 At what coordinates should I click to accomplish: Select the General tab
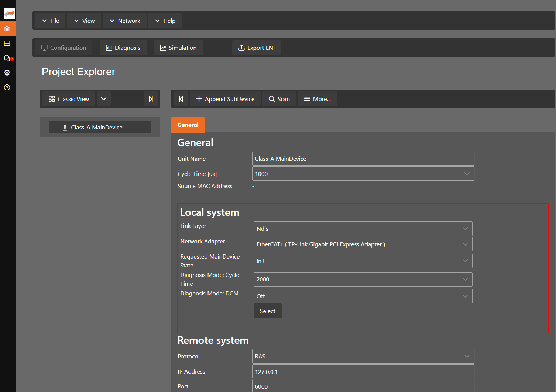(x=188, y=125)
